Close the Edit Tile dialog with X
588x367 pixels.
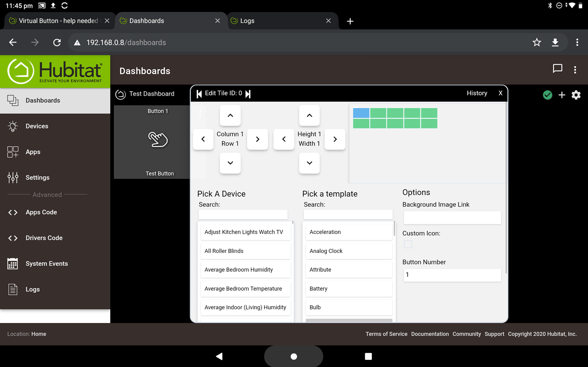coord(500,93)
